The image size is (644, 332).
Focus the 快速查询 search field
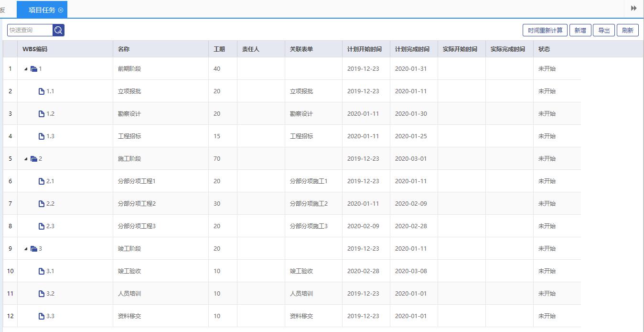30,30
